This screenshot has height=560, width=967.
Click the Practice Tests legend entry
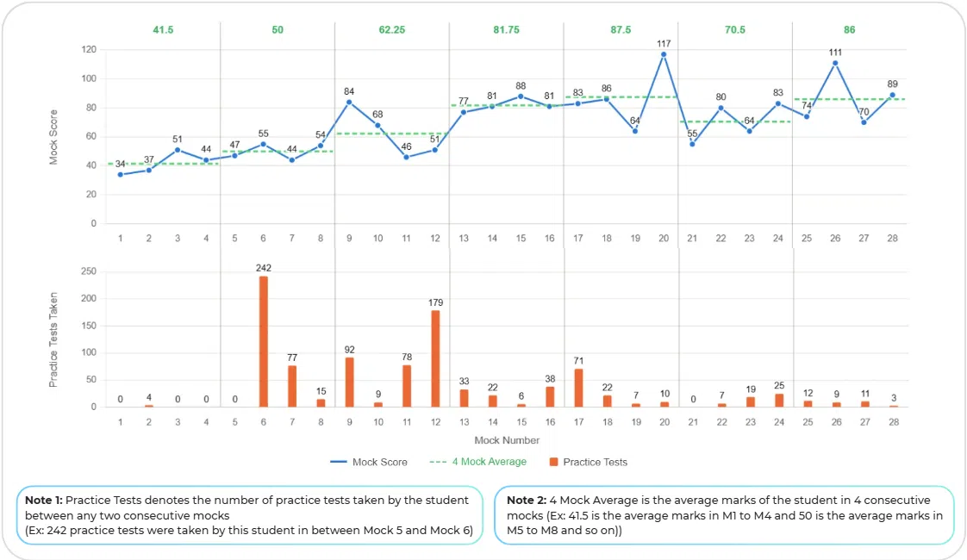coord(589,462)
